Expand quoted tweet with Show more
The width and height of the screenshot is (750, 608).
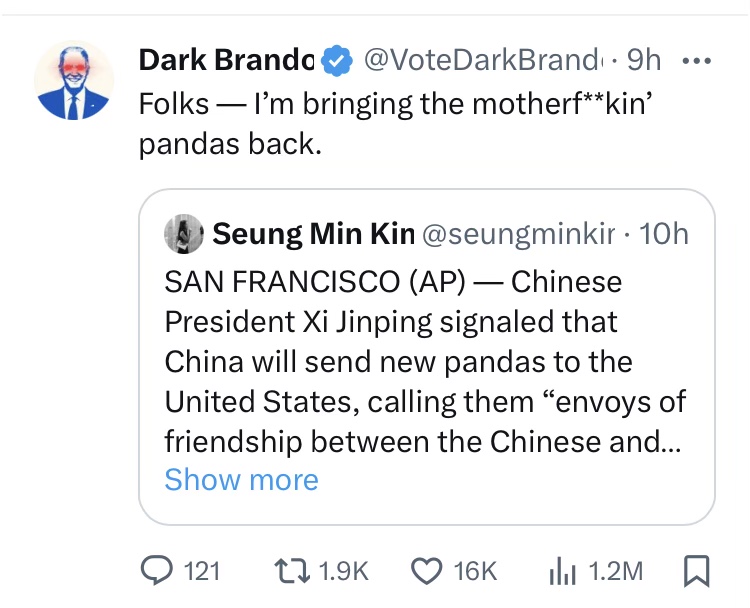[x=241, y=479]
